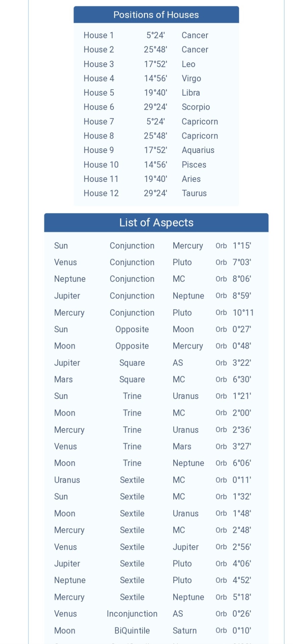Click the 10°11 orb value
The width and height of the screenshot is (293, 644).
(243, 313)
